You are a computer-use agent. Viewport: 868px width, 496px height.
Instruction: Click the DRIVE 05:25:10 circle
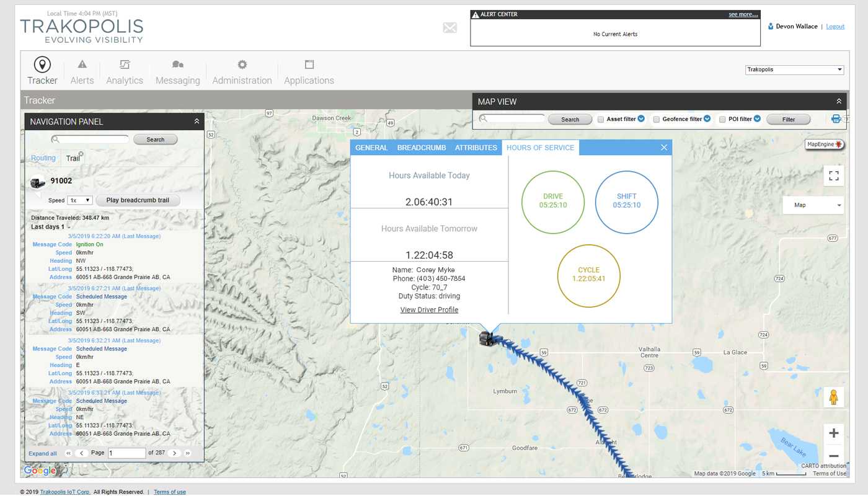pos(553,202)
